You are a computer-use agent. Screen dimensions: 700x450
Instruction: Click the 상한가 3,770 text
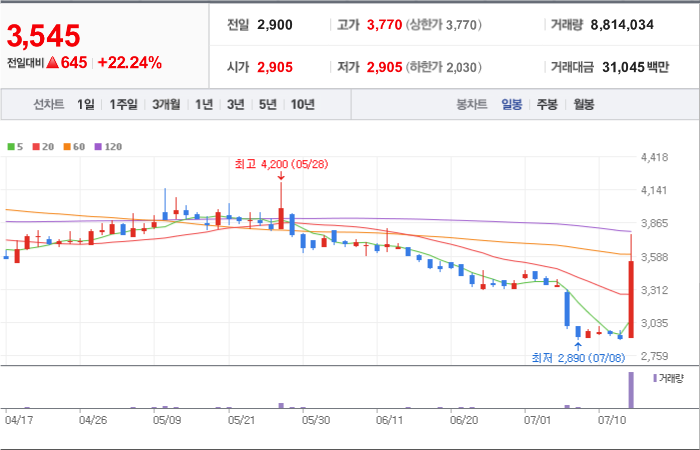point(444,25)
